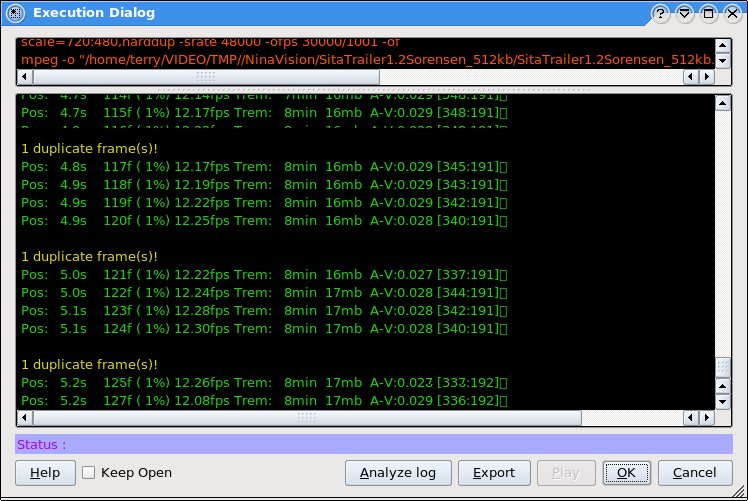
Task: Click the log pane far-right scroll arrow
Action: click(x=706, y=418)
